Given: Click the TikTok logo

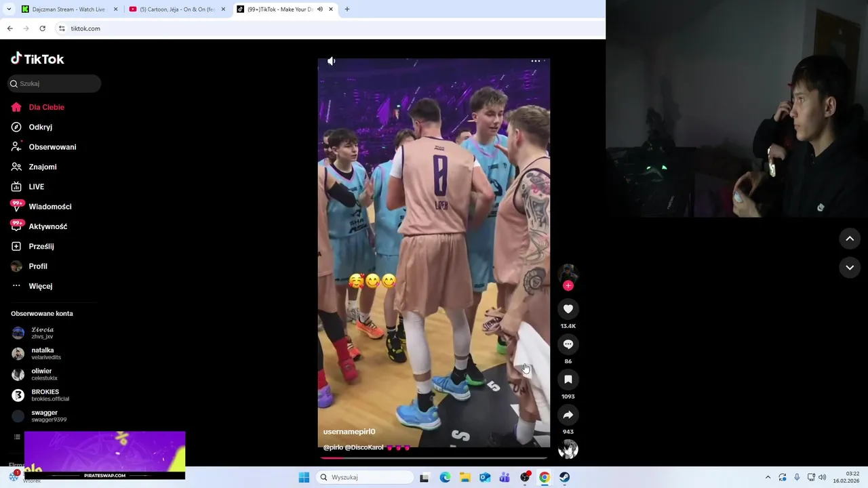Looking at the screenshot, I should (x=37, y=59).
